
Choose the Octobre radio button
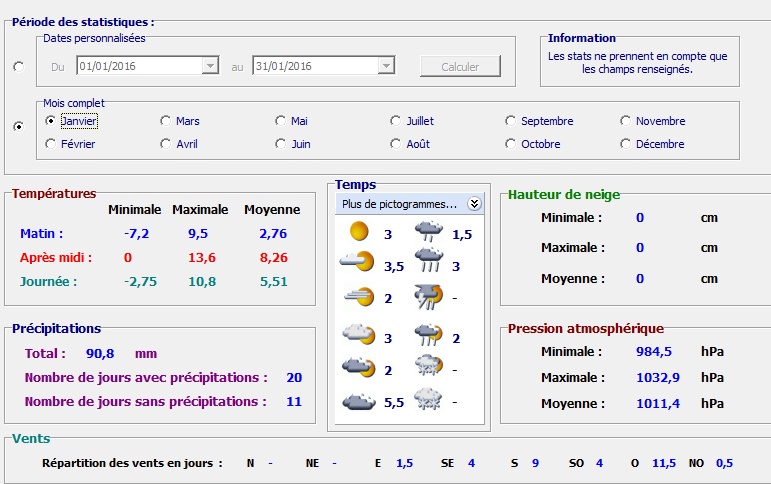pyautogui.click(x=533, y=144)
